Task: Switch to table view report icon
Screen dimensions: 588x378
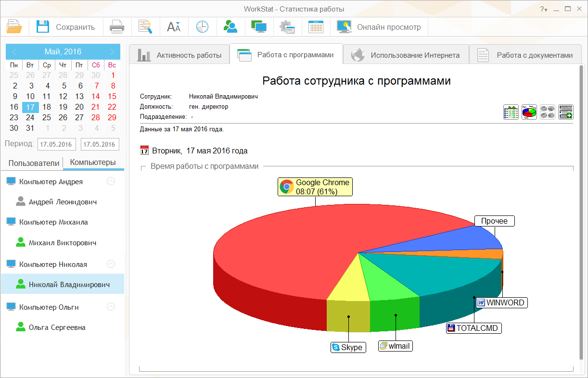Action: point(511,112)
